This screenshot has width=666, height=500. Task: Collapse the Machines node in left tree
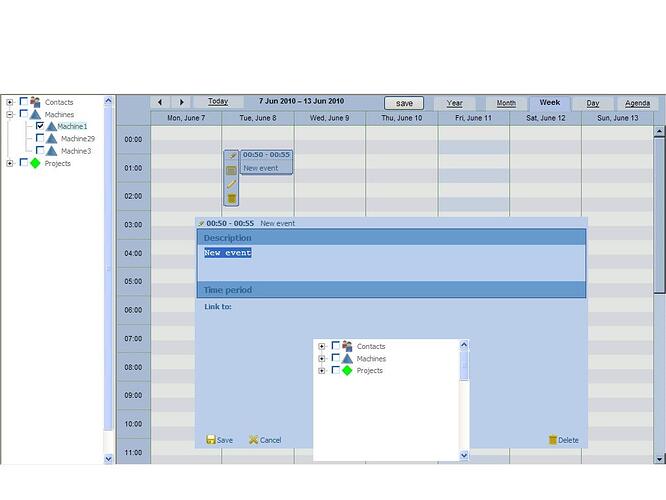point(10,115)
